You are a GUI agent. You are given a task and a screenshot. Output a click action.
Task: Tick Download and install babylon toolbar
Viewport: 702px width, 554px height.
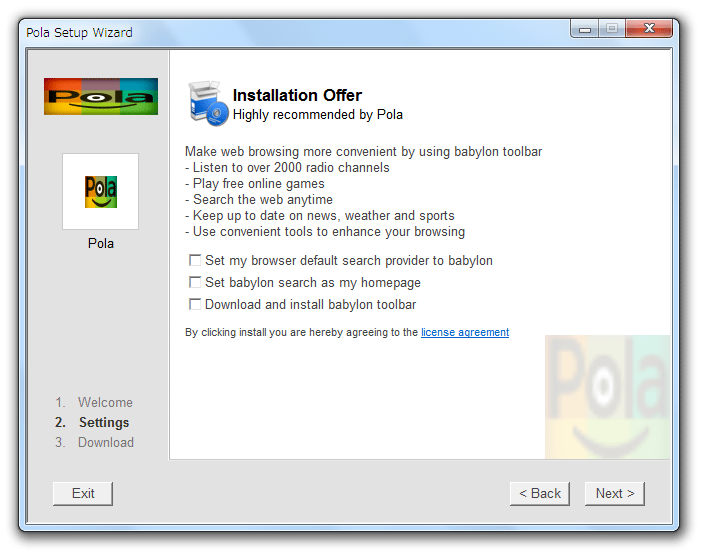(195, 304)
